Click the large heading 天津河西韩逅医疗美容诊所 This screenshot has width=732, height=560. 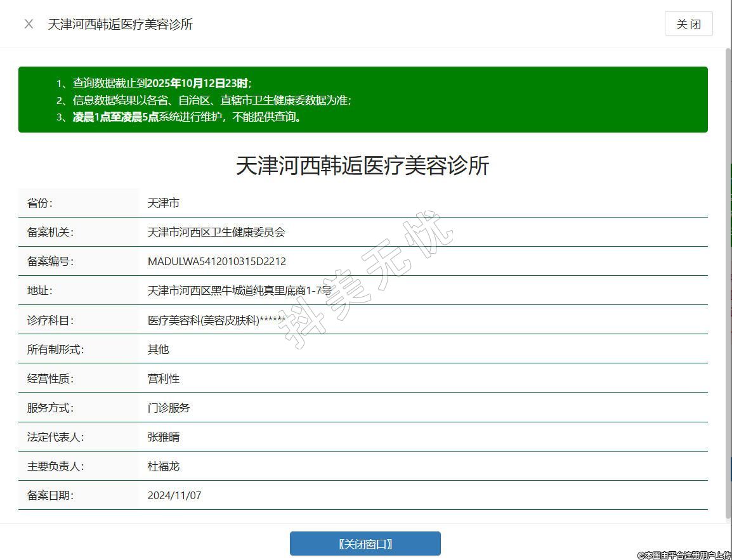pos(362,166)
